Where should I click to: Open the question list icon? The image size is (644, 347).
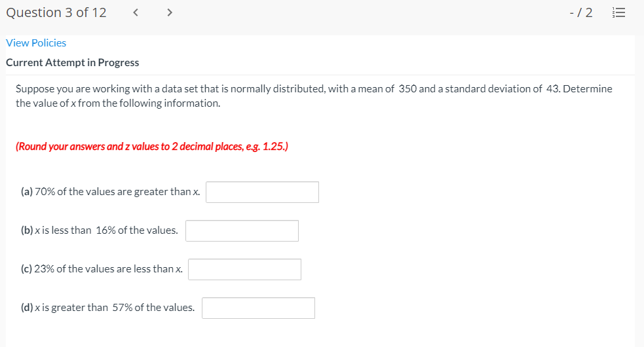(x=618, y=12)
